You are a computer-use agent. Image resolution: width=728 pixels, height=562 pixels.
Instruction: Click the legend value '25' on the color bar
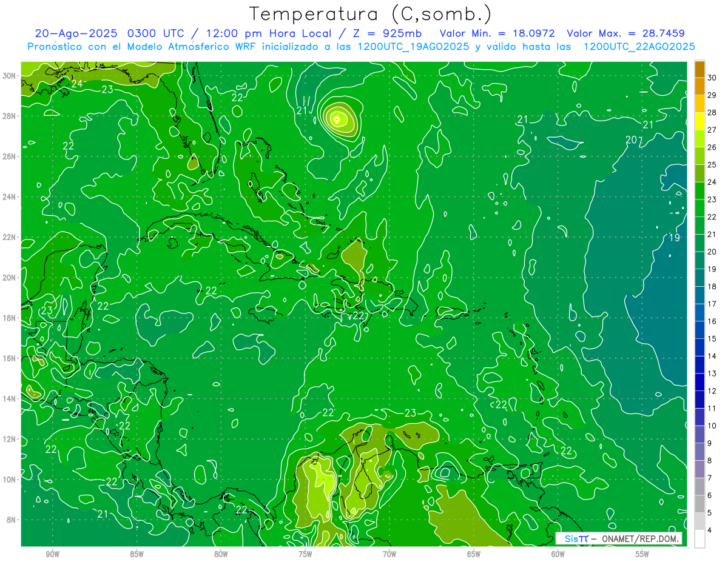712,165
